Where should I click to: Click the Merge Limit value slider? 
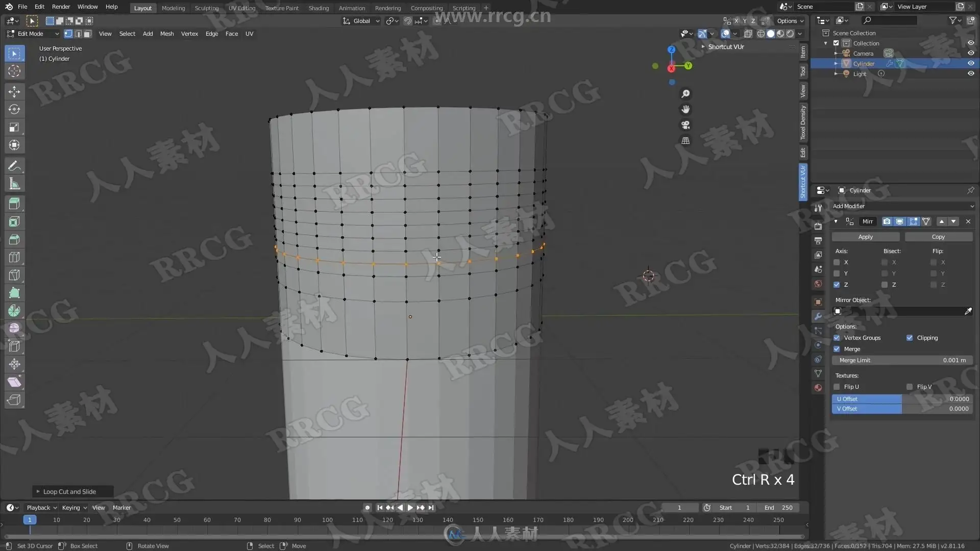pos(902,360)
